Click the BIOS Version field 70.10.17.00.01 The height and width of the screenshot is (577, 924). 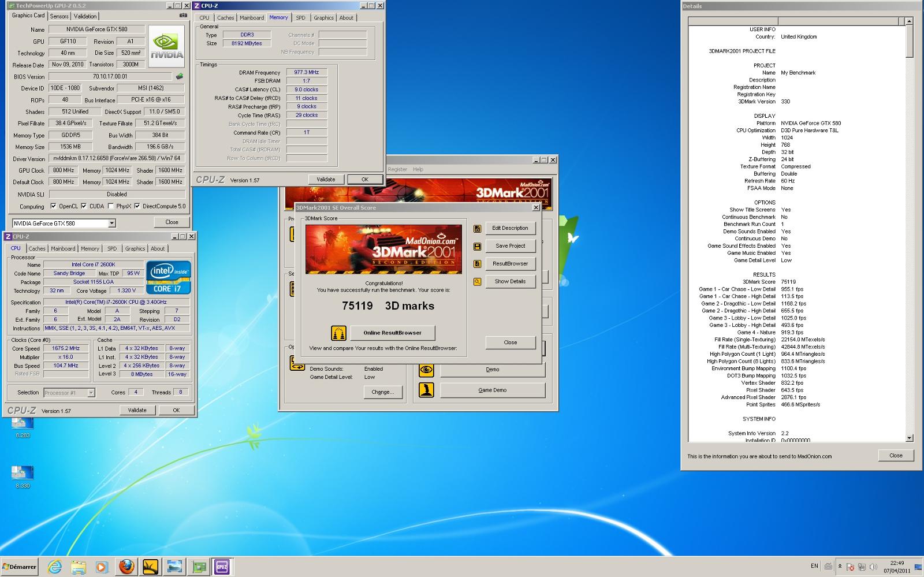tap(110, 76)
